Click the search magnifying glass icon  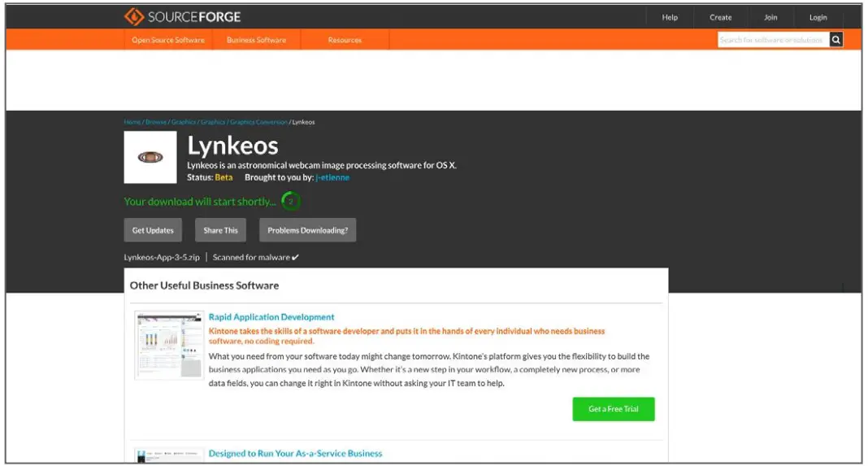pos(835,40)
